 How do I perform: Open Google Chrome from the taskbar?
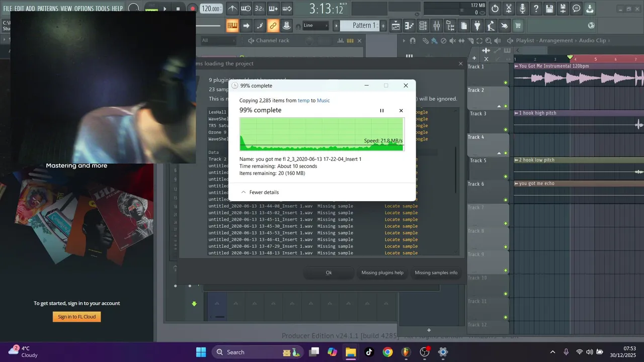(x=387, y=352)
